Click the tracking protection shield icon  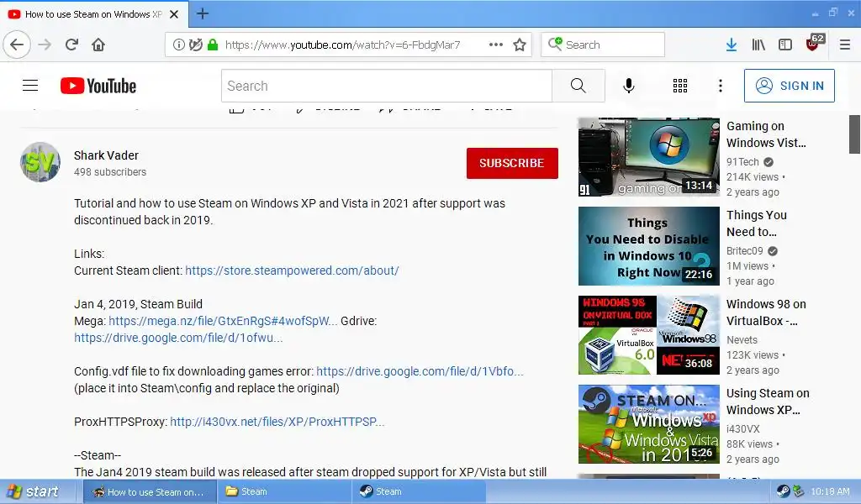click(195, 45)
